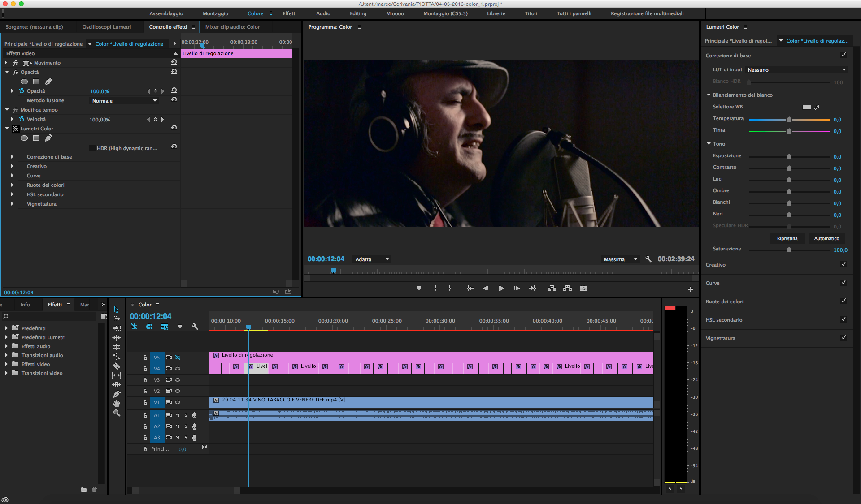This screenshot has width=861, height=504.
Task: Toggle Vignettatura checkbox
Action: (x=844, y=338)
